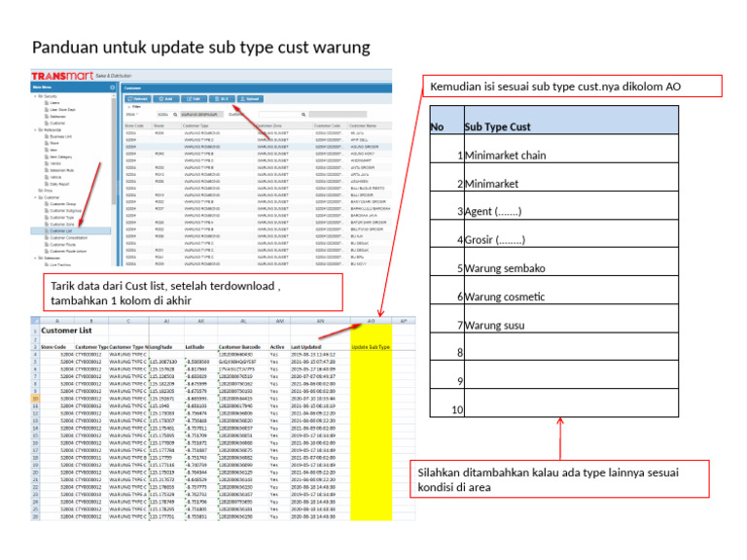Click the 'Minimarket chain' table cell

pos(571,149)
